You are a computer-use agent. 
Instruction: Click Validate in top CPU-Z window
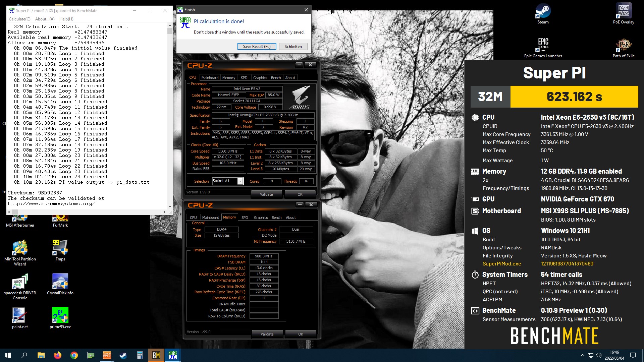point(267,194)
